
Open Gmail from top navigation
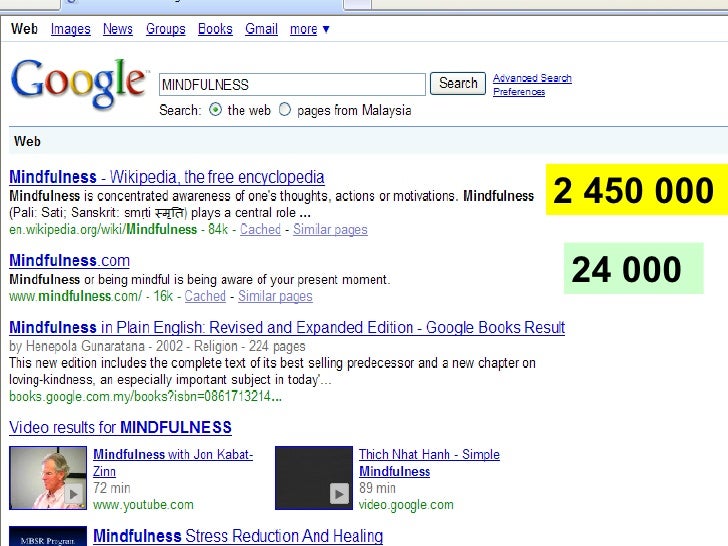(261, 29)
